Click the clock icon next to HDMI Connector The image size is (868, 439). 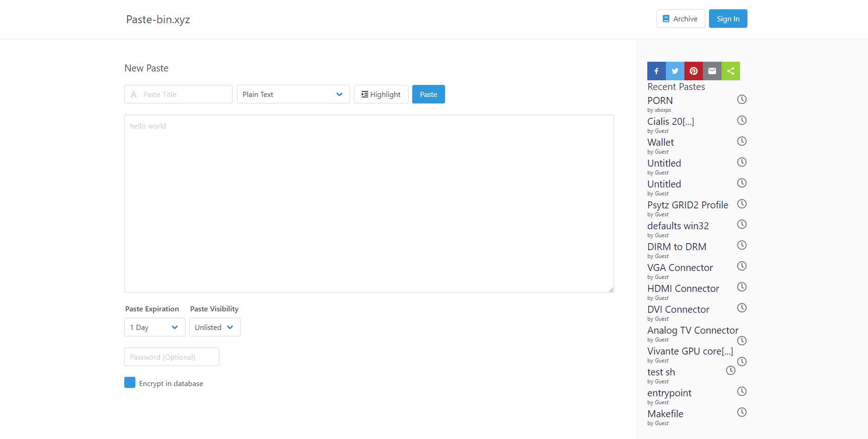point(742,287)
